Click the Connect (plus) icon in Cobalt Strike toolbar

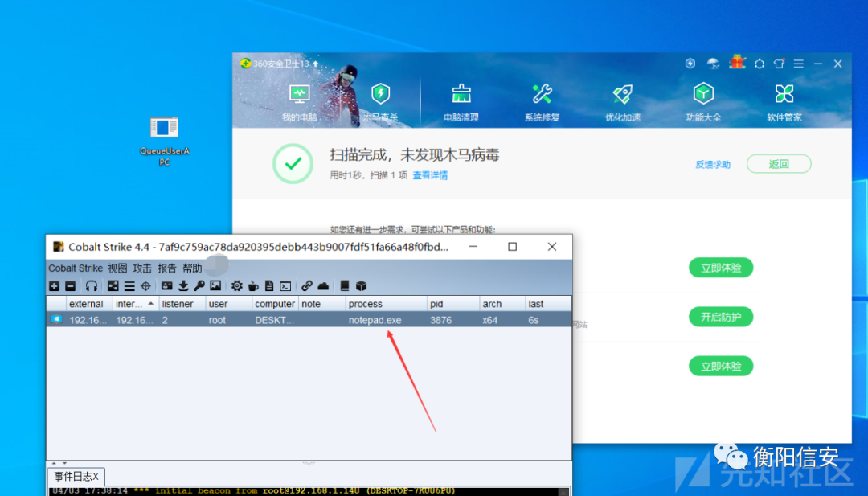(x=55, y=285)
